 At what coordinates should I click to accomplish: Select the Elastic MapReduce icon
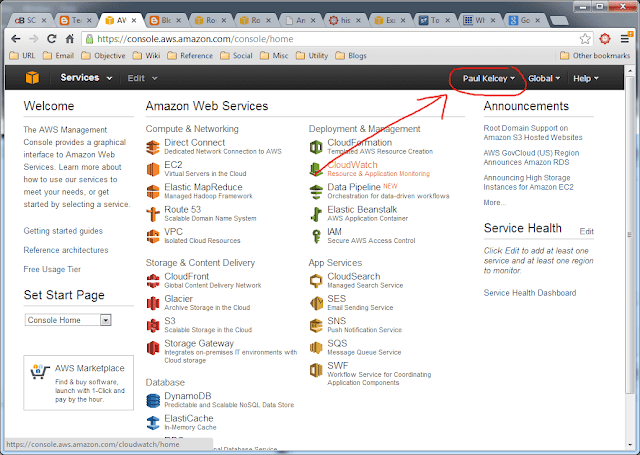click(153, 192)
